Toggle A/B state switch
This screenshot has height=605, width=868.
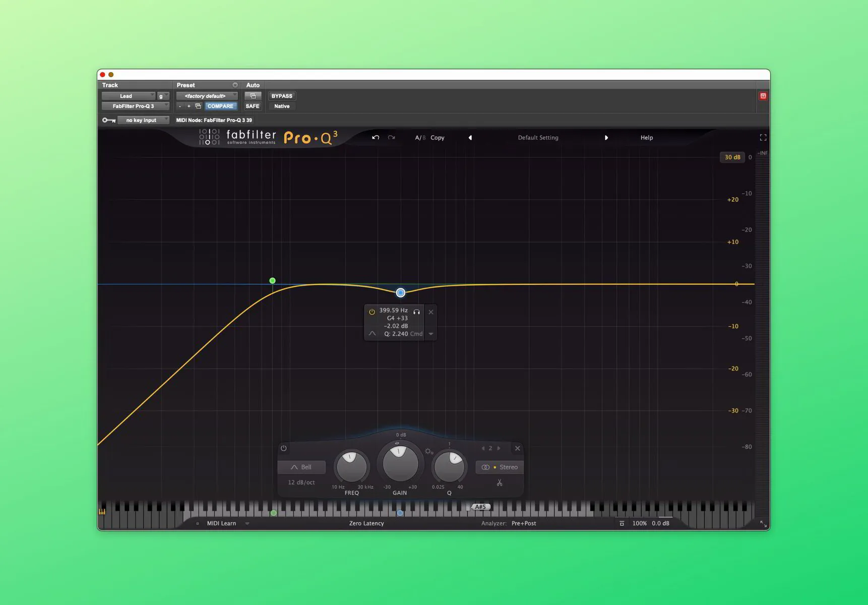420,138
